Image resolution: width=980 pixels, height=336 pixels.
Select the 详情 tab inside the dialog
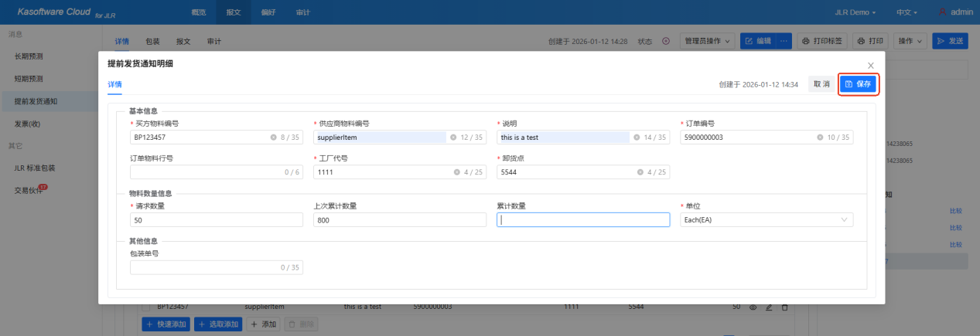[x=114, y=84]
